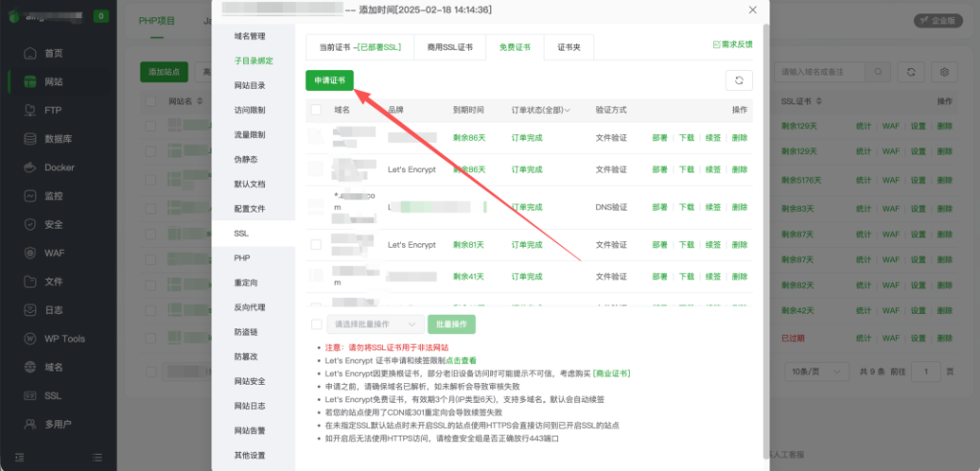980x471 pixels.
Task: Tick the select-all checkbox in the certificate table header
Action: 316,110
